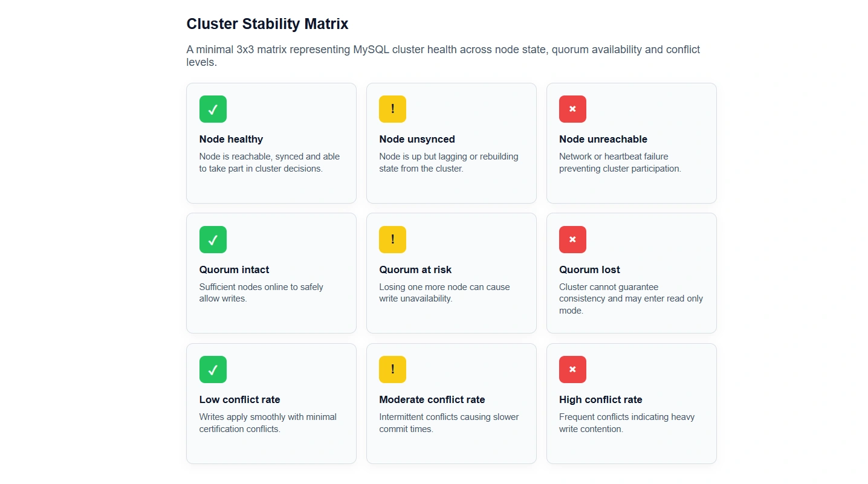Click the Quorum lost description about read only mode
Viewport: 868px width, 484px height.
630,298
